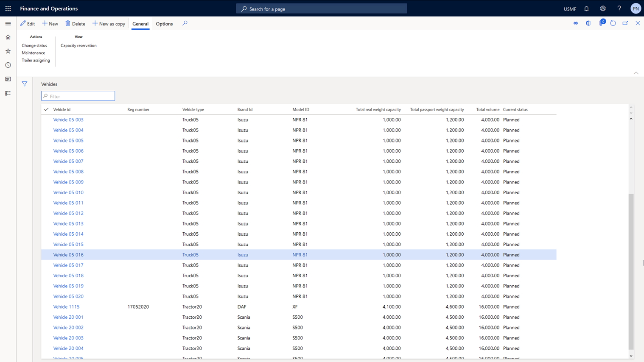Open Recent clock icon in sidebar
The image size is (644, 362).
[8, 65]
